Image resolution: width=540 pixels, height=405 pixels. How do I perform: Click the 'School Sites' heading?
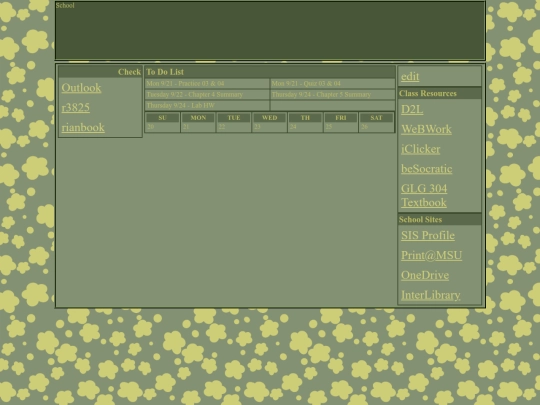(x=420, y=220)
